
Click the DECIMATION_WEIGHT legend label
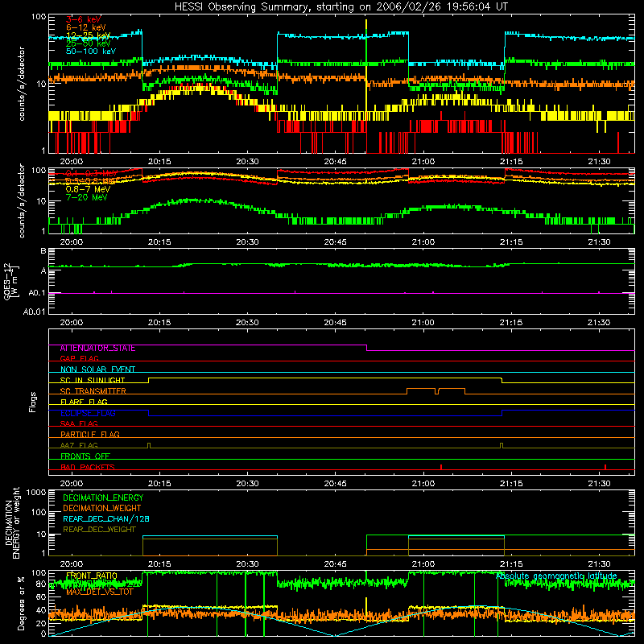click(x=102, y=508)
